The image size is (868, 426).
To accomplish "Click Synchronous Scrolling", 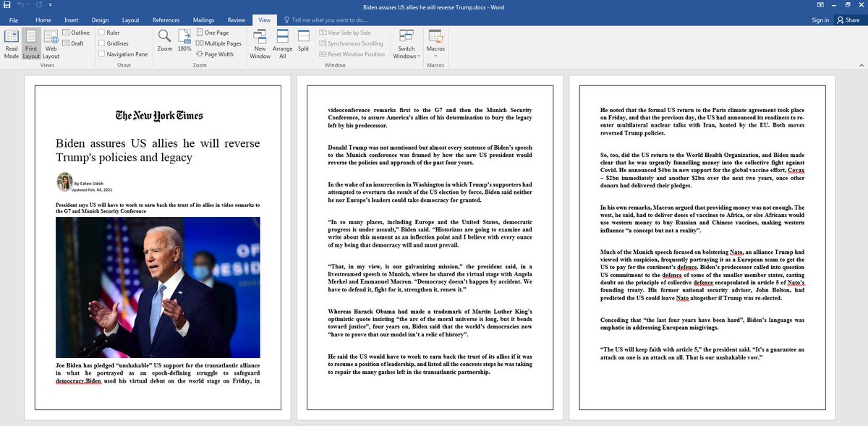I will coord(351,43).
